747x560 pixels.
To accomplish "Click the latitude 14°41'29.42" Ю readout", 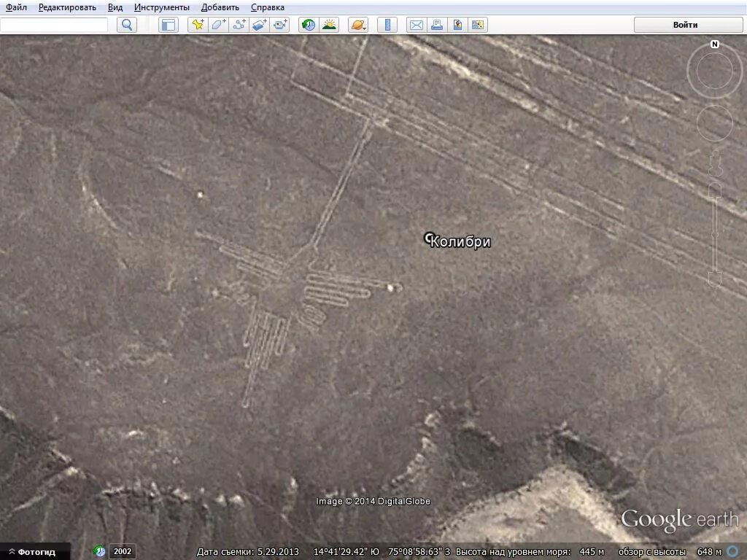I will 347,552.
